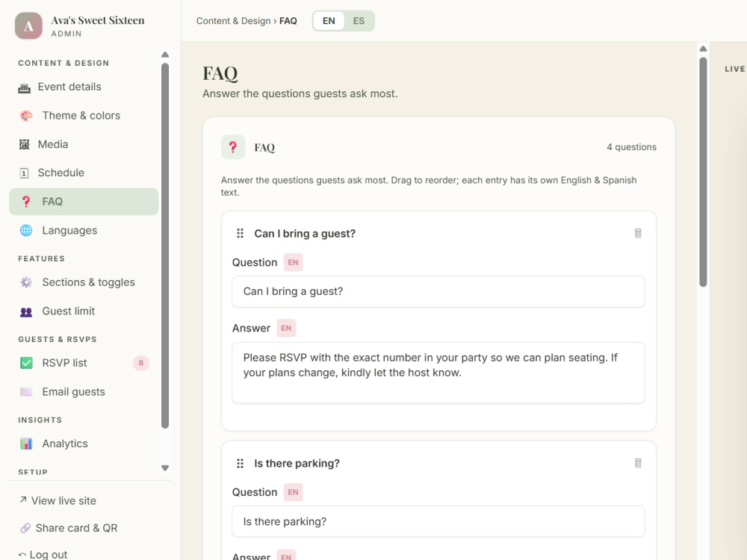Select FAQ in the sidebar

point(84,202)
